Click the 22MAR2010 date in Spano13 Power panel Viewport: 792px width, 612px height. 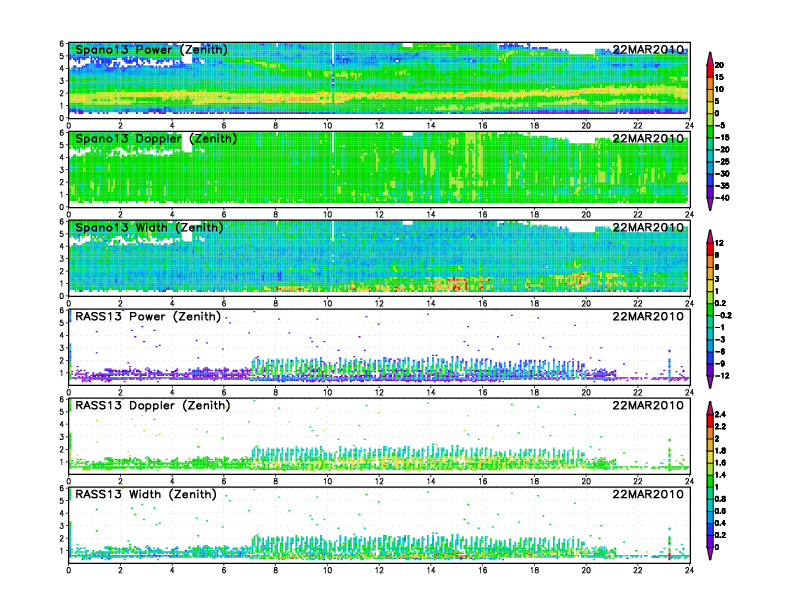(x=648, y=49)
